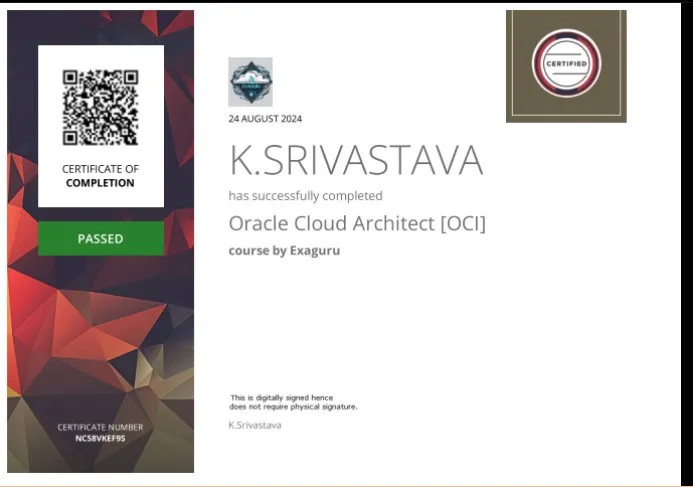Viewport: 693px width, 487px height.
Task: Open the Oracle Cloud Architect [OCI] course title
Action: point(357,223)
